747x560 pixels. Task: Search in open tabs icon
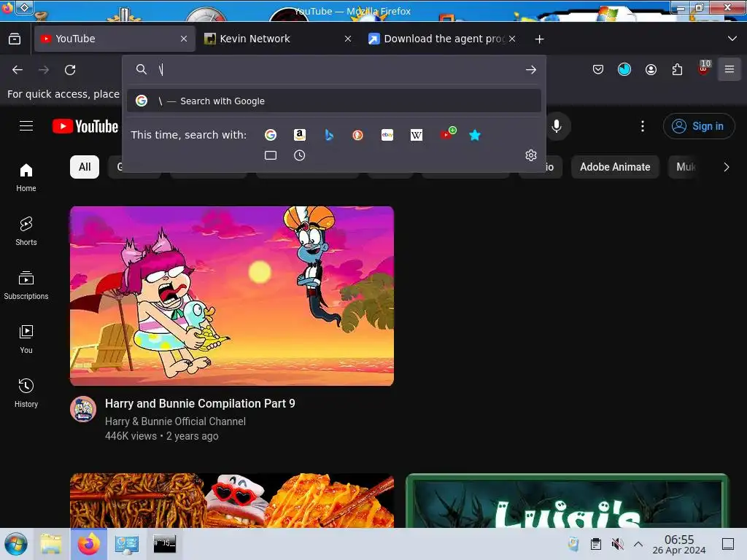[271, 155]
